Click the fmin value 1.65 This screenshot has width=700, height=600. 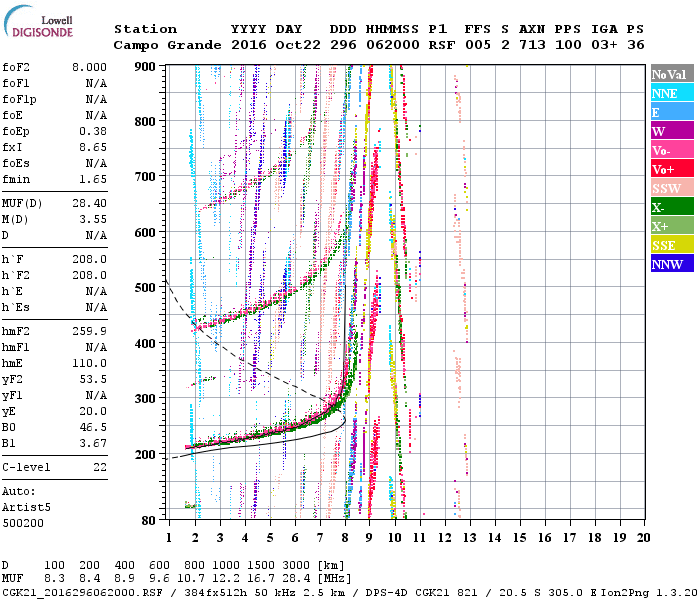(x=93, y=179)
